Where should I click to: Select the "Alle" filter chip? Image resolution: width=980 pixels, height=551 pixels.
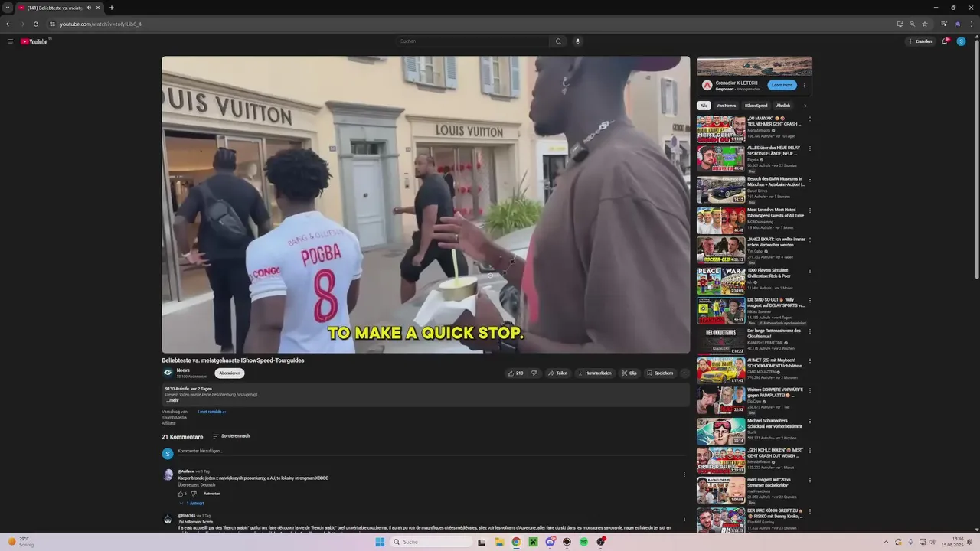pyautogui.click(x=704, y=106)
